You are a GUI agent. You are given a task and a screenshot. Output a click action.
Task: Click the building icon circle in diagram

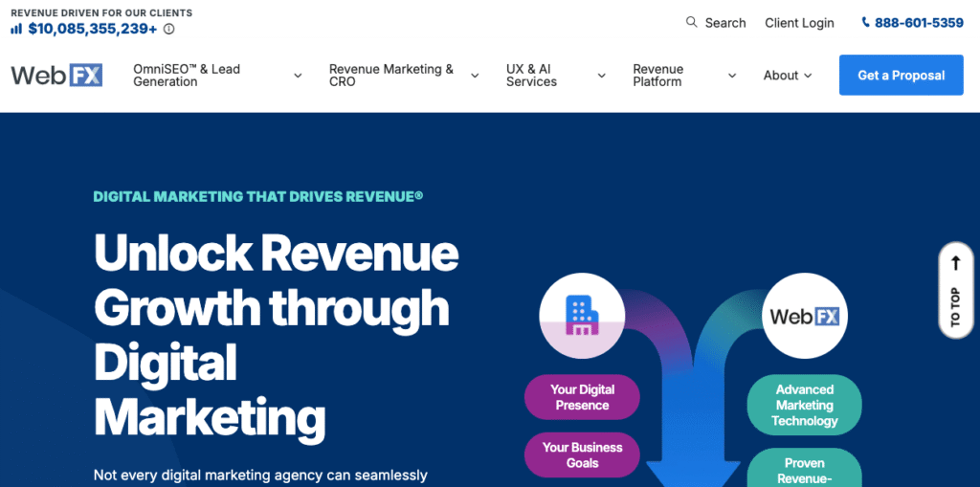click(x=582, y=316)
